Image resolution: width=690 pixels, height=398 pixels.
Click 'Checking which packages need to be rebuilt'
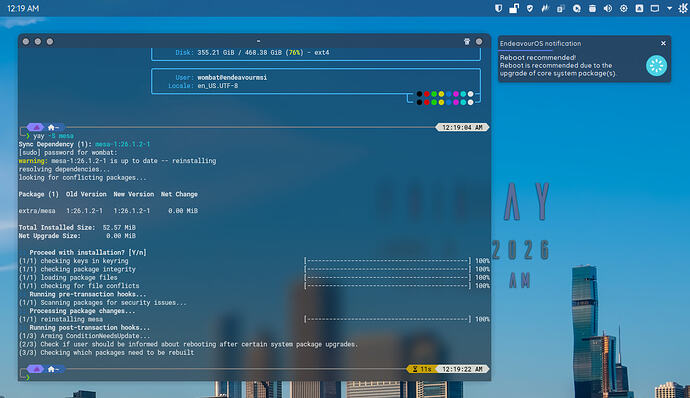point(106,353)
